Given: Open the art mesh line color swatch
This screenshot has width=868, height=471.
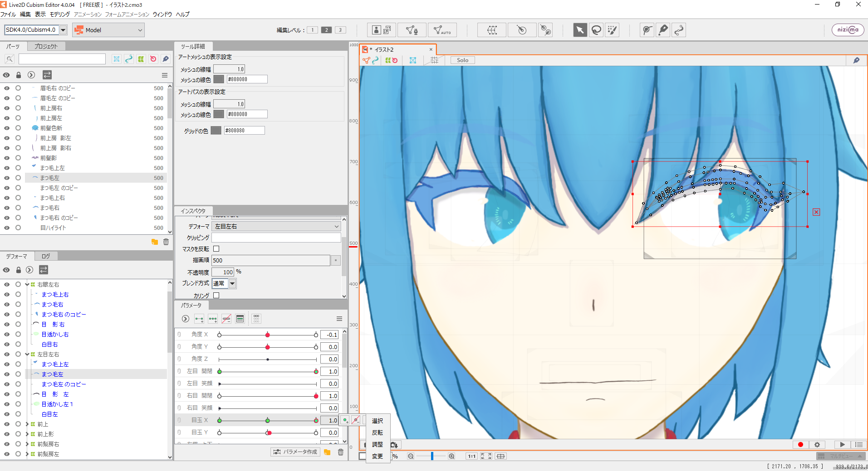Looking at the screenshot, I should [219, 79].
